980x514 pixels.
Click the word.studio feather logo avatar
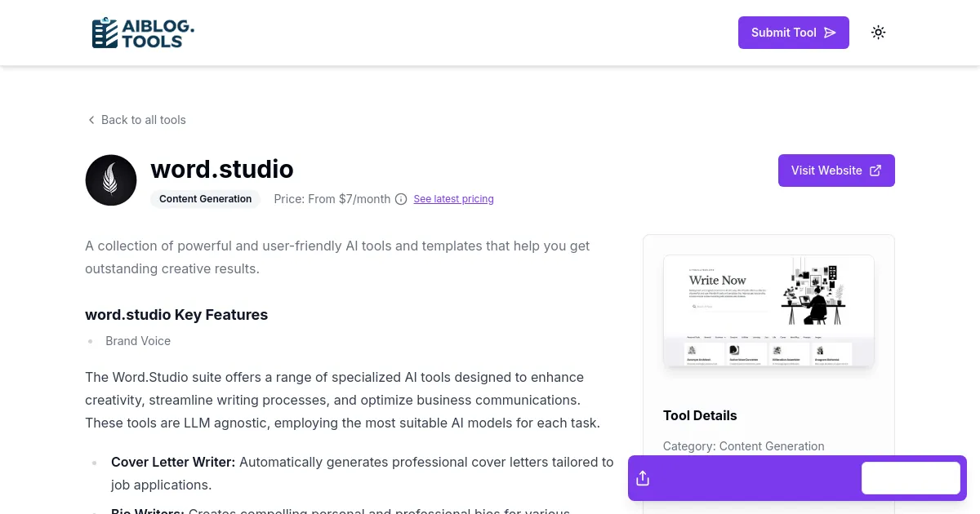click(111, 180)
